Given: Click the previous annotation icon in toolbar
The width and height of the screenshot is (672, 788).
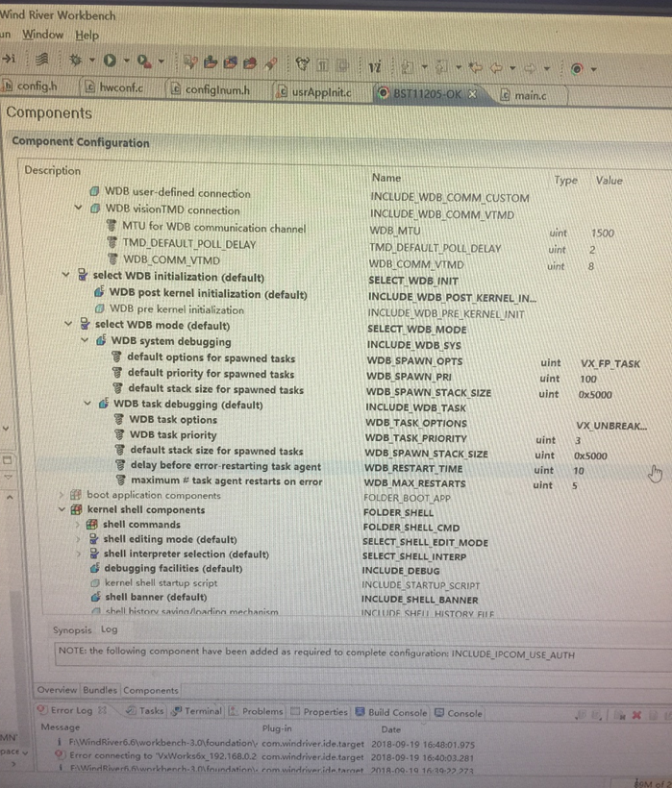Looking at the screenshot, I should [442, 66].
